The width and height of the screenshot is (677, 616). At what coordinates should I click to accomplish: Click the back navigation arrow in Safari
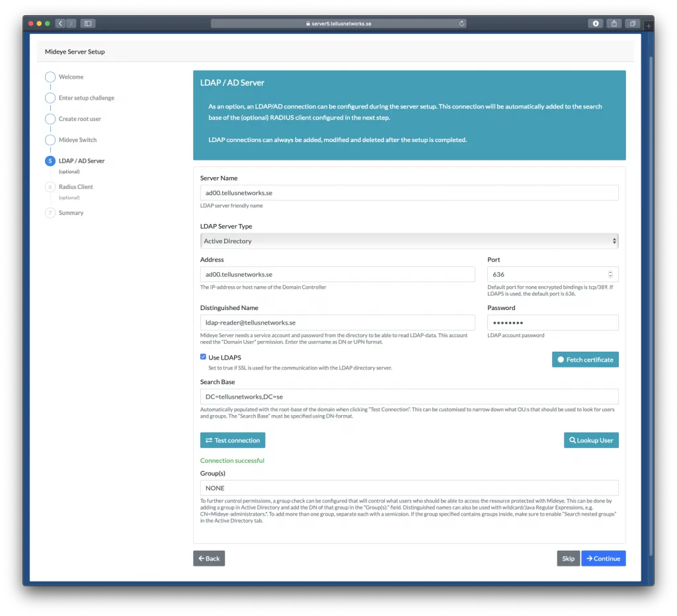[60, 22]
